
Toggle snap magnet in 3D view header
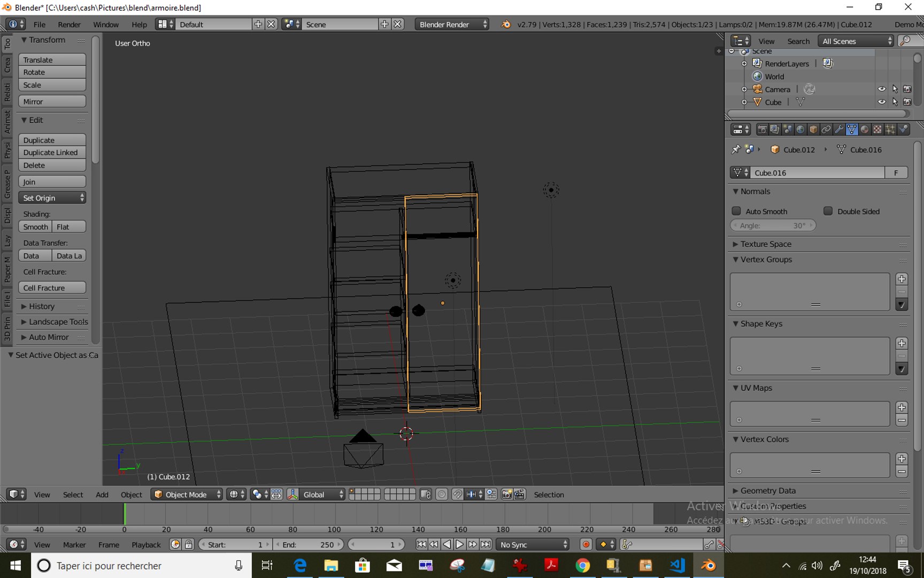coord(457,495)
